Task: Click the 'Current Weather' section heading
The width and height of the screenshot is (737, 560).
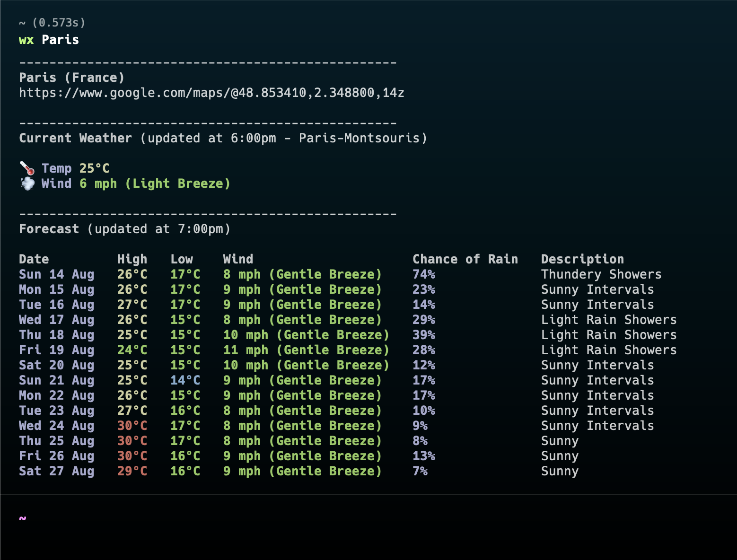Action: [75, 138]
